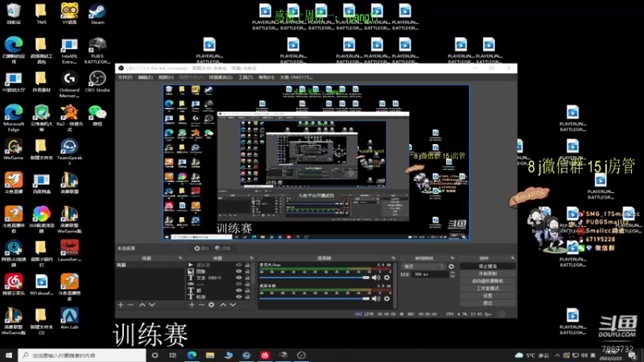Click the Stop Streaming button
The height and width of the screenshot is (362, 644).
point(488,266)
